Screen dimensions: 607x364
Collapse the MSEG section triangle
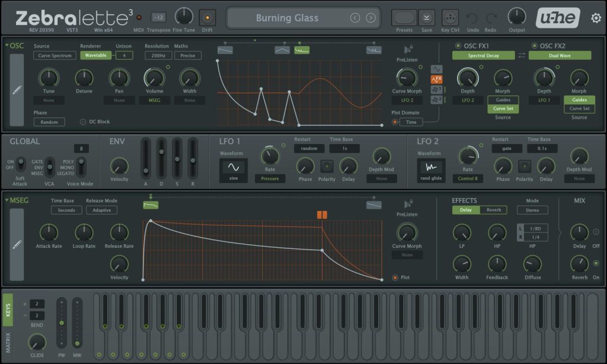click(7, 200)
